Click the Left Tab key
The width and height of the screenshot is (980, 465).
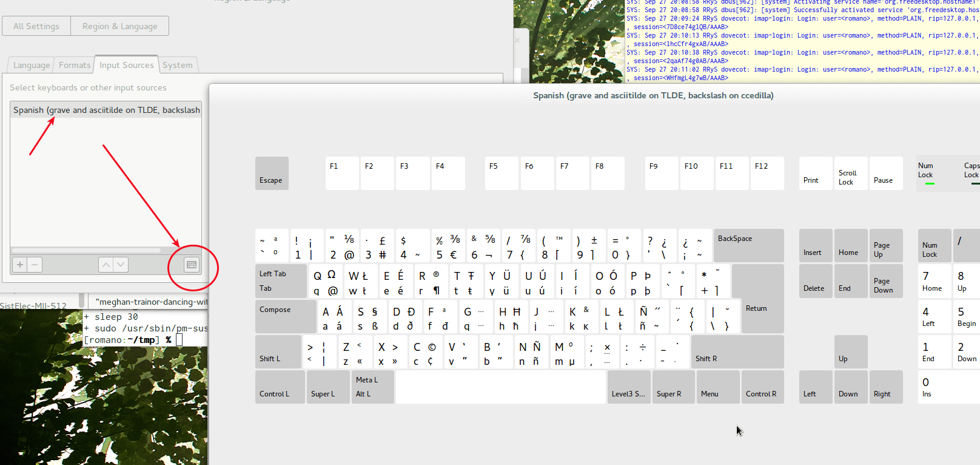[x=281, y=280]
